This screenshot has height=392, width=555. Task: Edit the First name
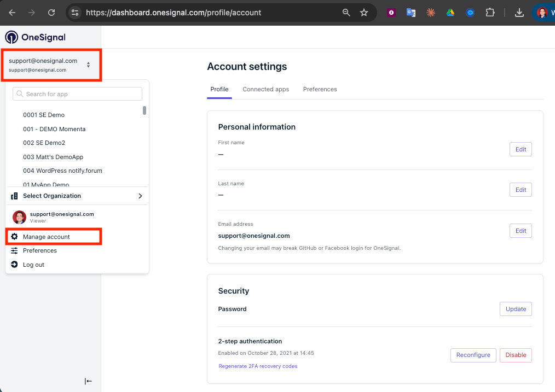click(x=521, y=149)
